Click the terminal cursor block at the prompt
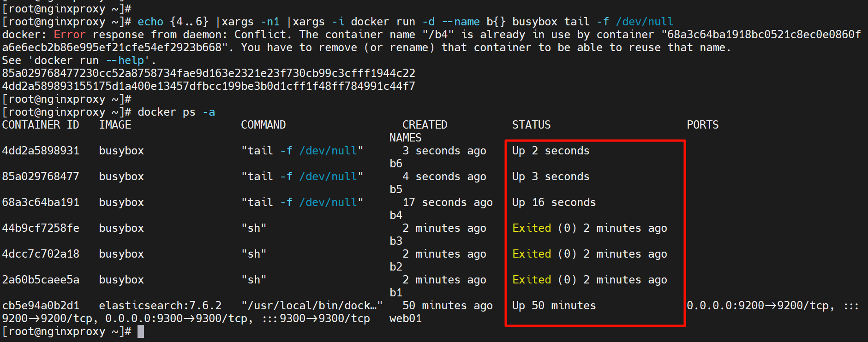The width and height of the screenshot is (868, 342). pos(141,331)
